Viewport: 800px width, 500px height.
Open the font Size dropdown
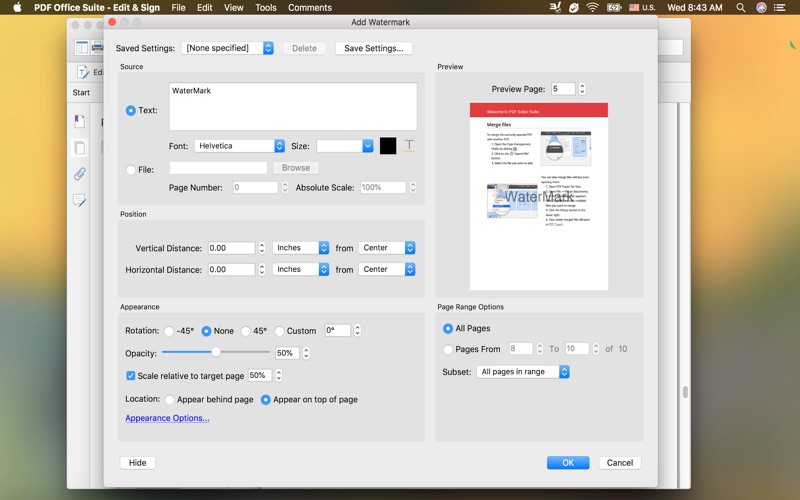(345, 146)
